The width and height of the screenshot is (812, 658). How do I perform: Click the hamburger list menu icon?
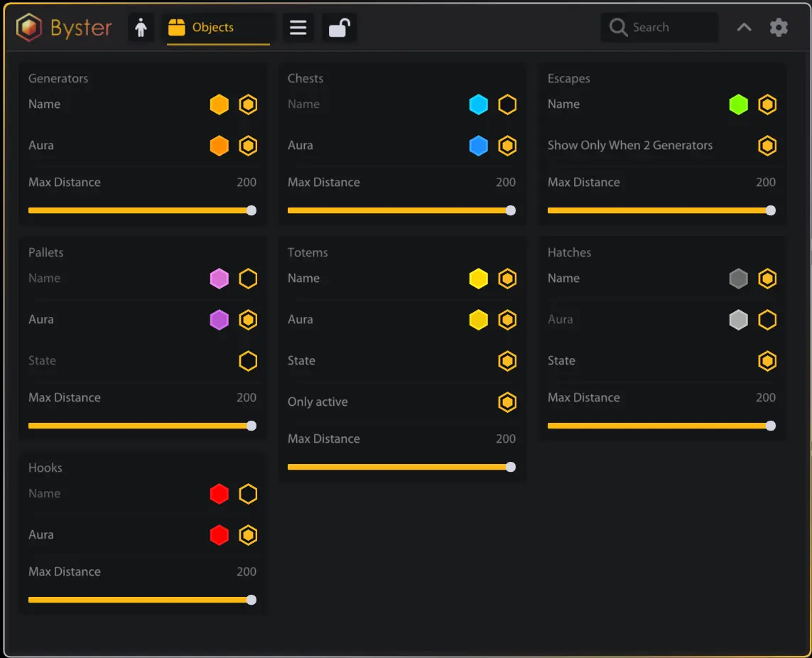(298, 28)
